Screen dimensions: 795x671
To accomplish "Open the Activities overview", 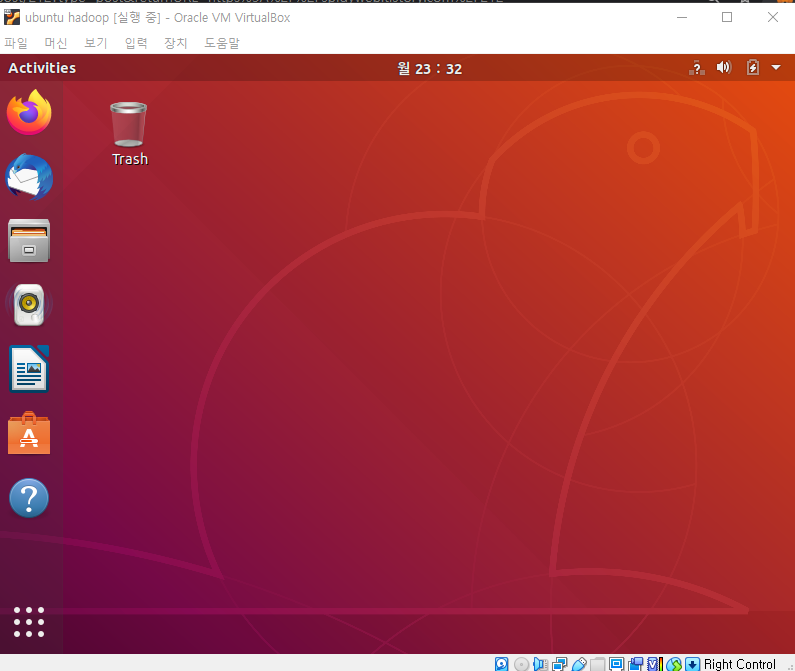I will click(42, 68).
